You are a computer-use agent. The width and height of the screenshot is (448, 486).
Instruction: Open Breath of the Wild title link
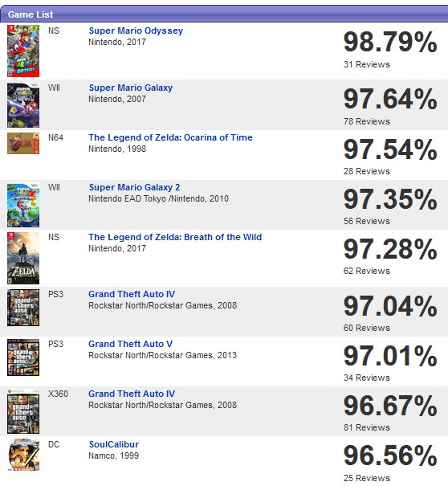pyautogui.click(x=175, y=237)
